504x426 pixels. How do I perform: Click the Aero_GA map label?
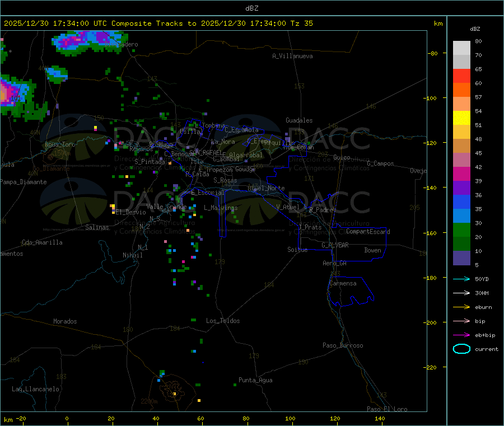click(x=335, y=263)
